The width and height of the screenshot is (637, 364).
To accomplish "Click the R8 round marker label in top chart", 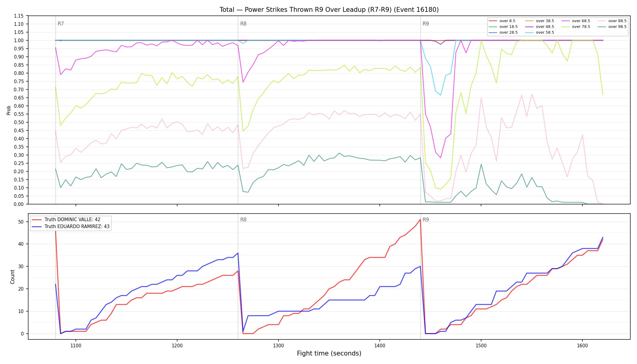I will click(x=243, y=24).
